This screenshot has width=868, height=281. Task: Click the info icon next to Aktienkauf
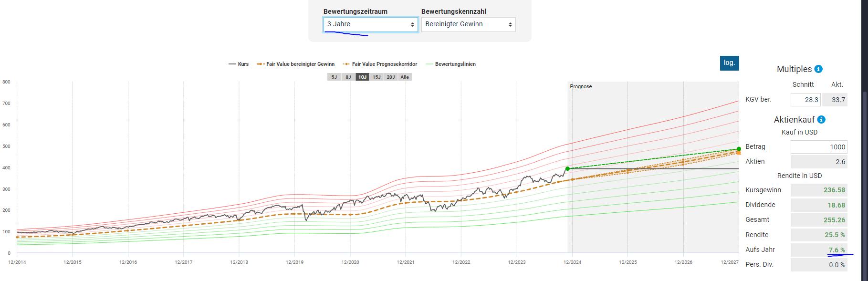click(821, 120)
